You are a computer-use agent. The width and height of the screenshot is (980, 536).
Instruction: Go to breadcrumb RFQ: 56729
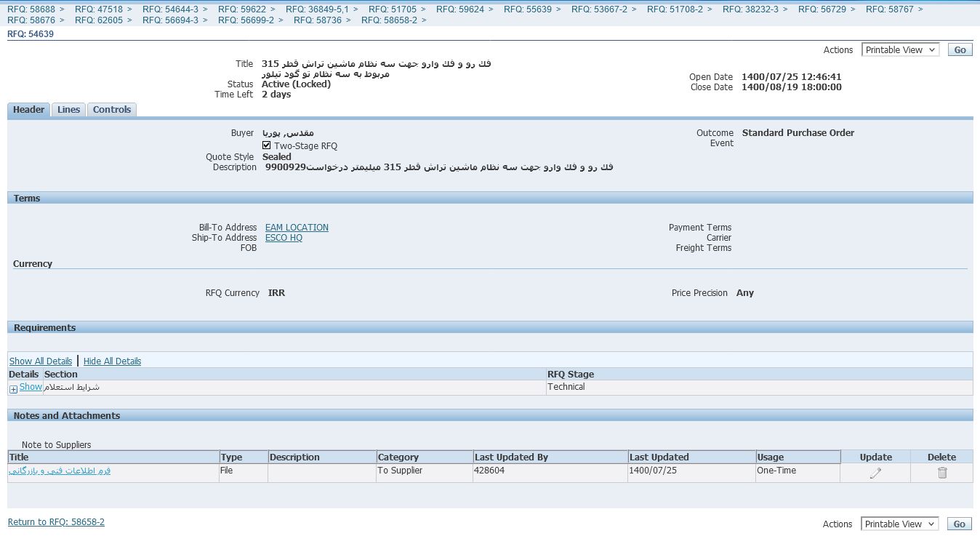(x=822, y=9)
